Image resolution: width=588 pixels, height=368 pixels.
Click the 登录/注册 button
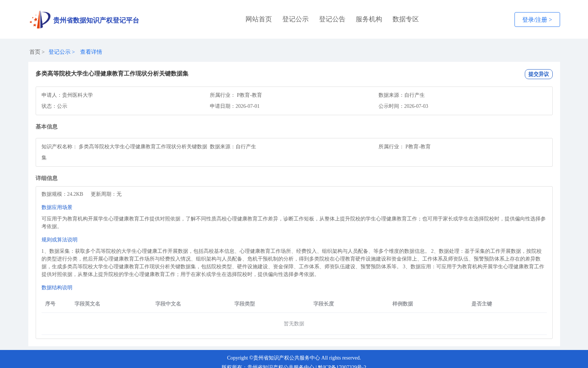(537, 20)
